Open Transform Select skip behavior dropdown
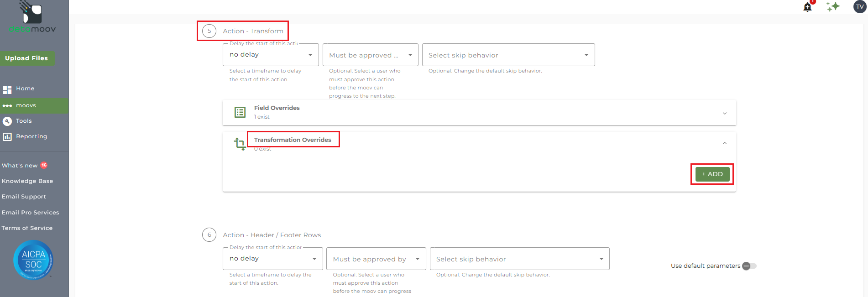The image size is (868, 297). tap(508, 55)
